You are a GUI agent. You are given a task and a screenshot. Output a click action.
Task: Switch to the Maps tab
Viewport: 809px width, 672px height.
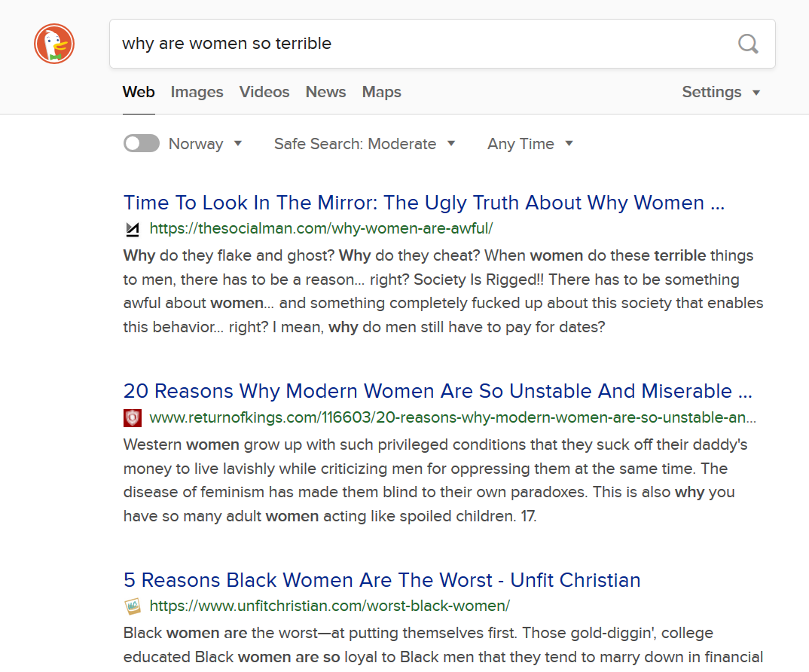coord(381,92)
